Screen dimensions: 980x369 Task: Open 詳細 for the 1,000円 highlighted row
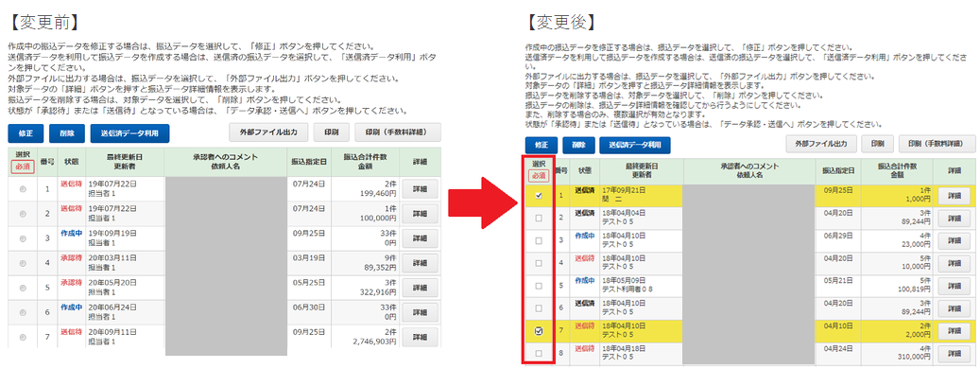(954, 196)
